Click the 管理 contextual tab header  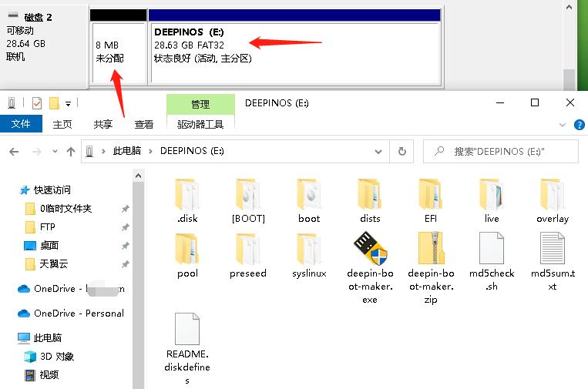pyautogui.click(x=200, y=104)
